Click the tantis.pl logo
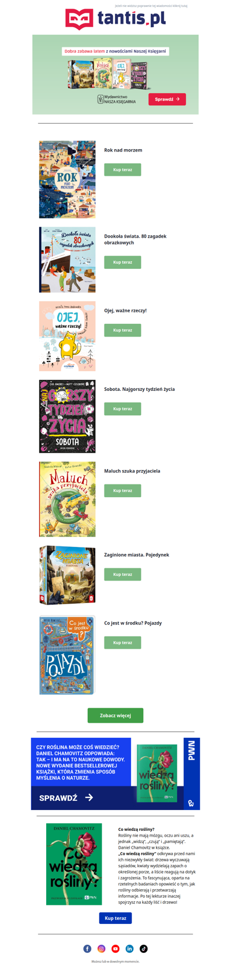The image size is (231, 980). (115, 19)
